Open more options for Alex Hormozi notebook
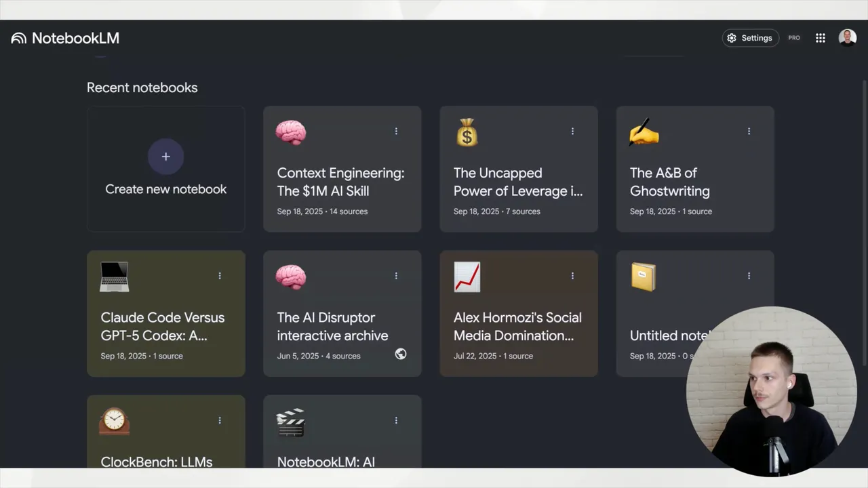The width and height of the screenshot is (868, 488). pyautogui.click(x=572, y=276)
